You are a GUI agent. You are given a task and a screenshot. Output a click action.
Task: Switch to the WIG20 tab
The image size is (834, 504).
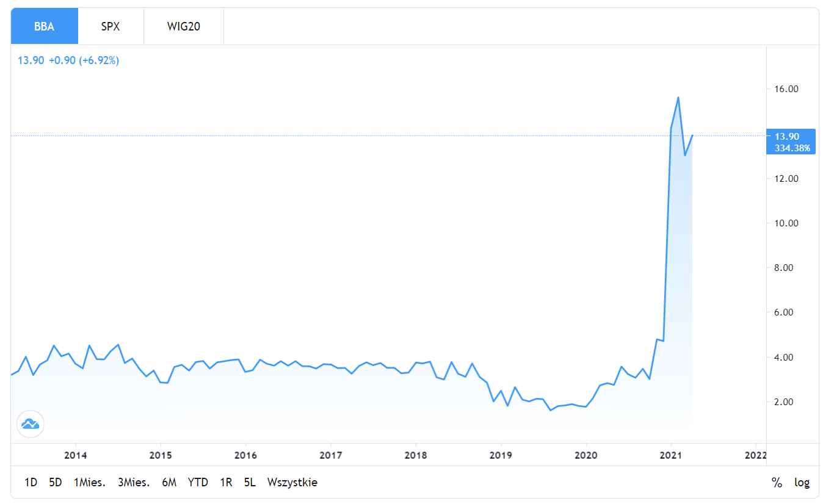coord(184,27)
